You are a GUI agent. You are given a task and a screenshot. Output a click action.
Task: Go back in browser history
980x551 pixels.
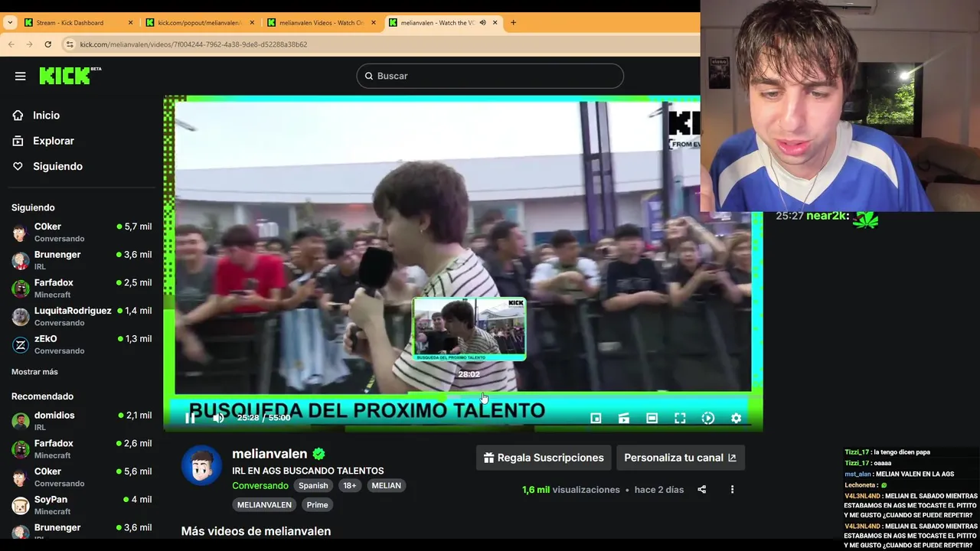pos(11,44)
